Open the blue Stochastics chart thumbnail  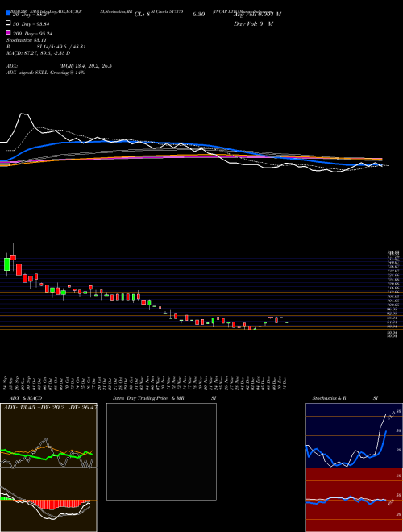tap(354, 435)
